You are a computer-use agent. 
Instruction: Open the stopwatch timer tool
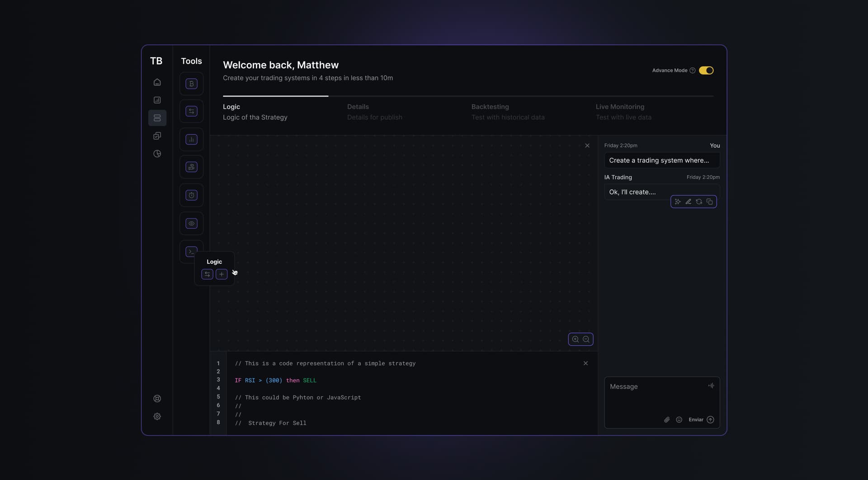tap(191, 195)
